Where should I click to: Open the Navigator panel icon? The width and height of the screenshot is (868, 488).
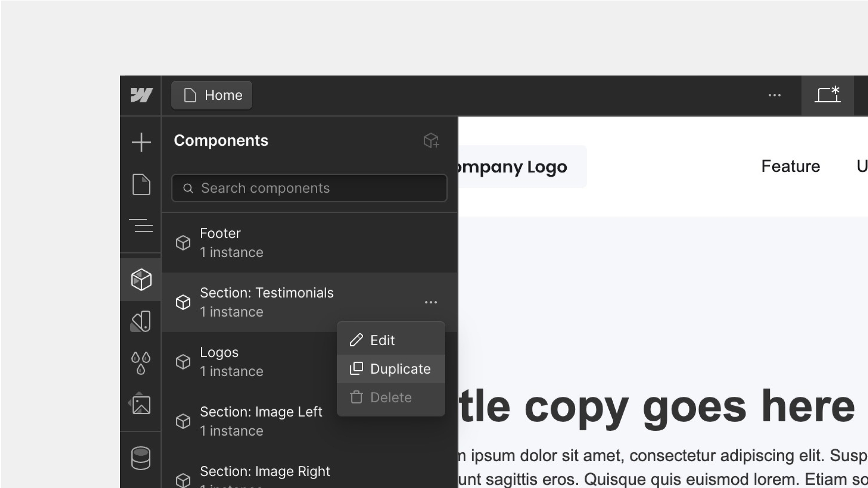tap(141, 226)
